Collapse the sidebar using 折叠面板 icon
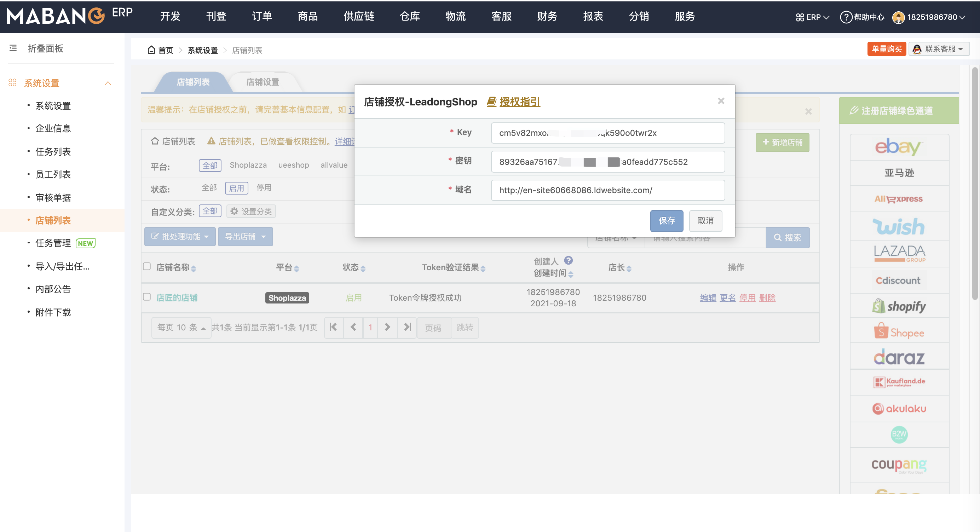Screen dimensions: 980x532 [12, 48]
